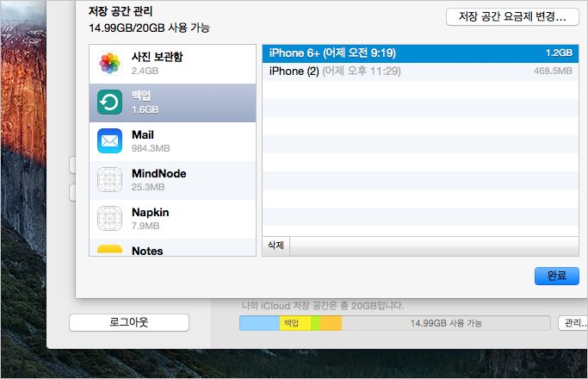The width and height of the screenshot is (588, 379).
Task: Click the yellow 백업 storage bar segment
Action: [295, 323]
